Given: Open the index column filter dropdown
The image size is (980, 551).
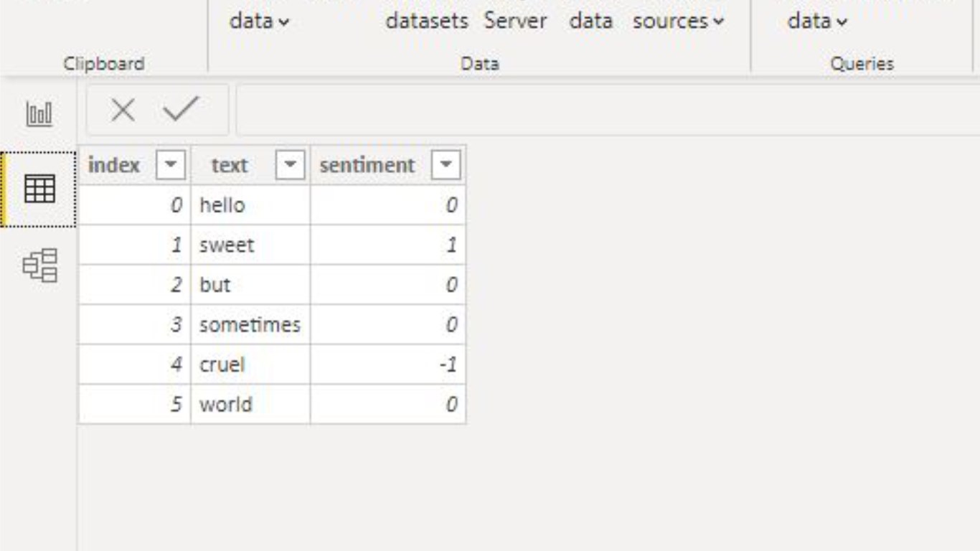Looking at the screenshot, I should coord(171,166).
